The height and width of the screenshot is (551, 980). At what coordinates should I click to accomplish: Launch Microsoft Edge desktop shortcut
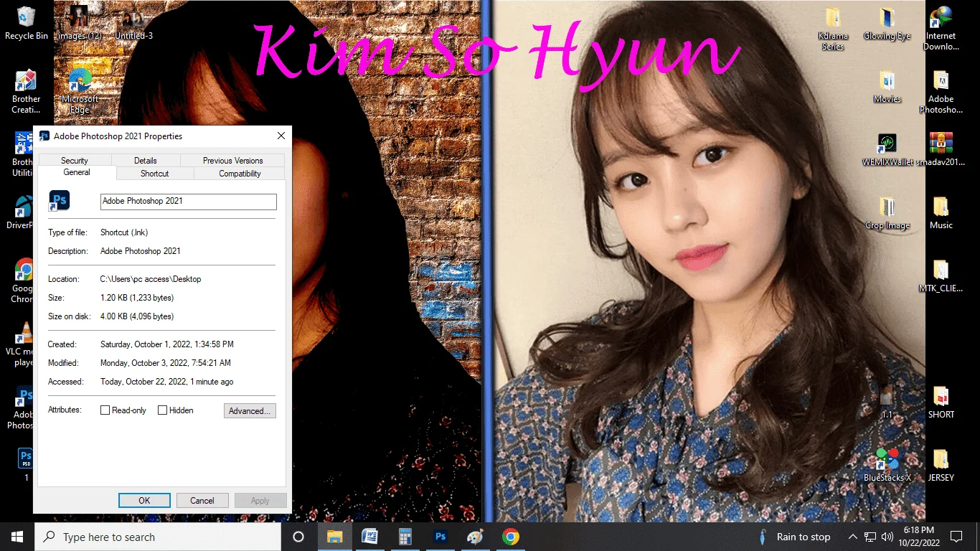80,92
